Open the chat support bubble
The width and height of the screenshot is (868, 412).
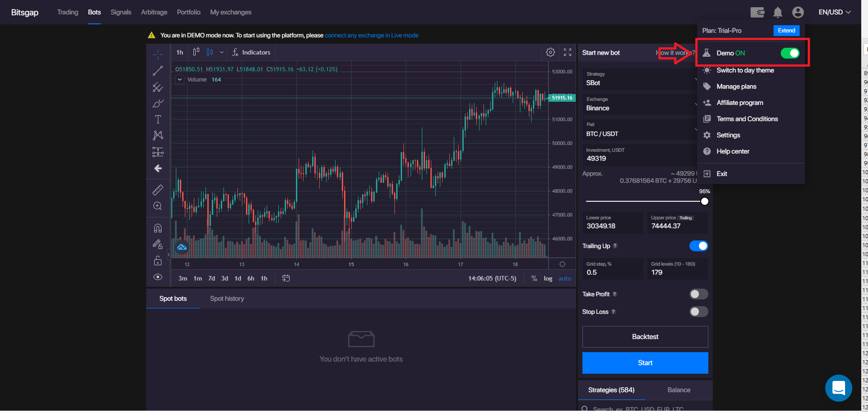(838, 388)
